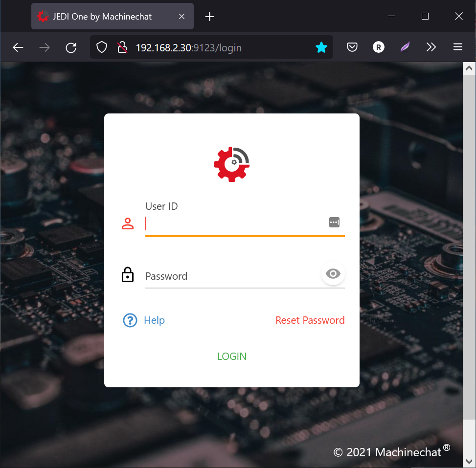Toggle password visibility with eye icon
The image size is (476, 468).
coord(333,274)
